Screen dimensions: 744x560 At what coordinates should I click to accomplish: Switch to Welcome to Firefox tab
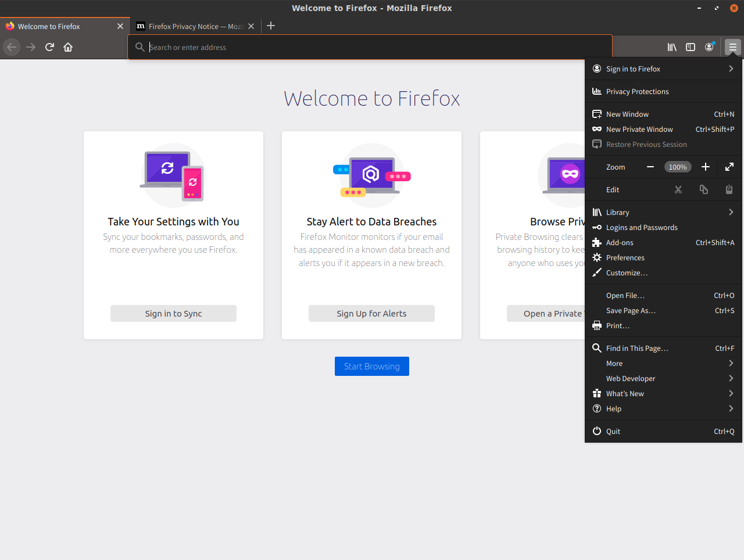point(65,26)
